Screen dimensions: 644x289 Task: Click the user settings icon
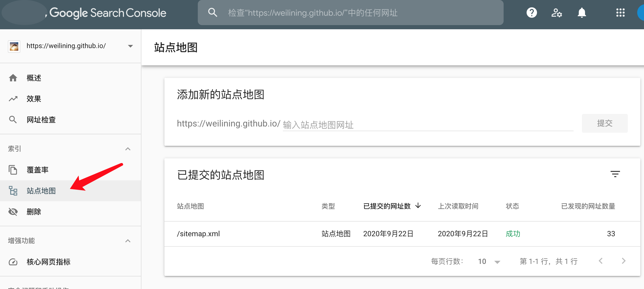[556, 13]
